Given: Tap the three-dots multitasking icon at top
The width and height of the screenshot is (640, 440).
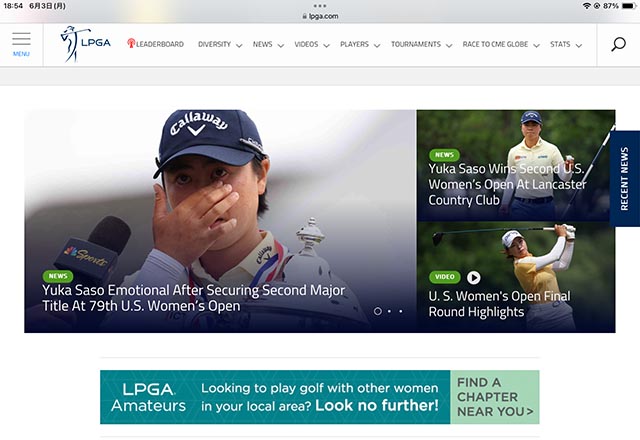Looking at the screenshot, I should [x=320, y=6].
